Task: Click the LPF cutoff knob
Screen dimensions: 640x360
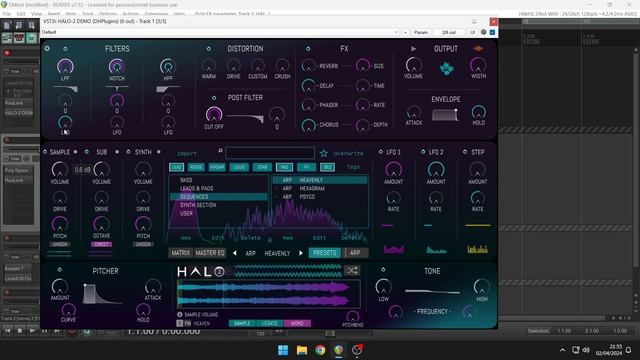Action: [65, 66]
